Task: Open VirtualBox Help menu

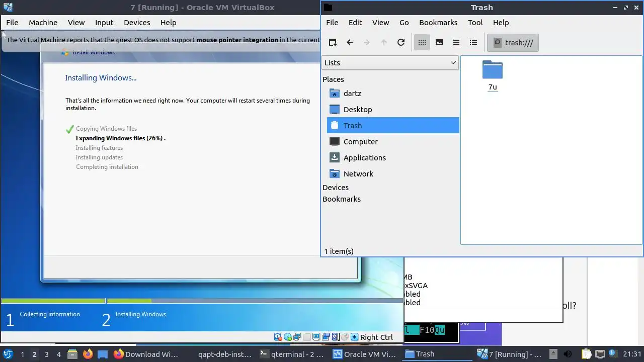Action: pyautogui.click(x=168, y=22)
